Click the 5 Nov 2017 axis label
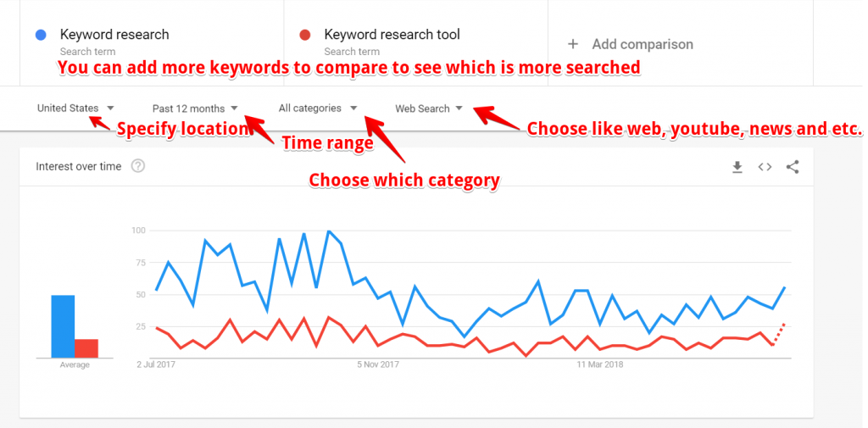868x428 pixels. click(x=377, y=364)
